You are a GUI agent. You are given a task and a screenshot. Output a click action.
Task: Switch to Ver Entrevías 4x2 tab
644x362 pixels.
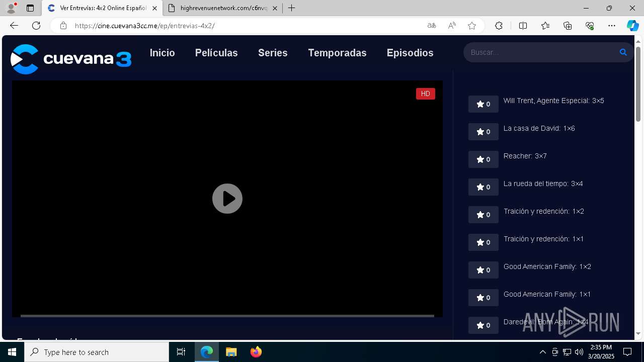103,8
